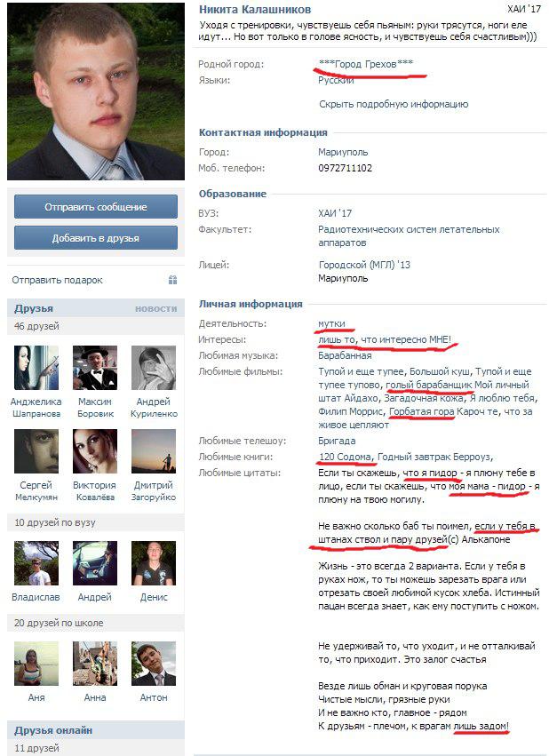
Task: Click the Добавить в друзья button
Action: click(96, 238)
